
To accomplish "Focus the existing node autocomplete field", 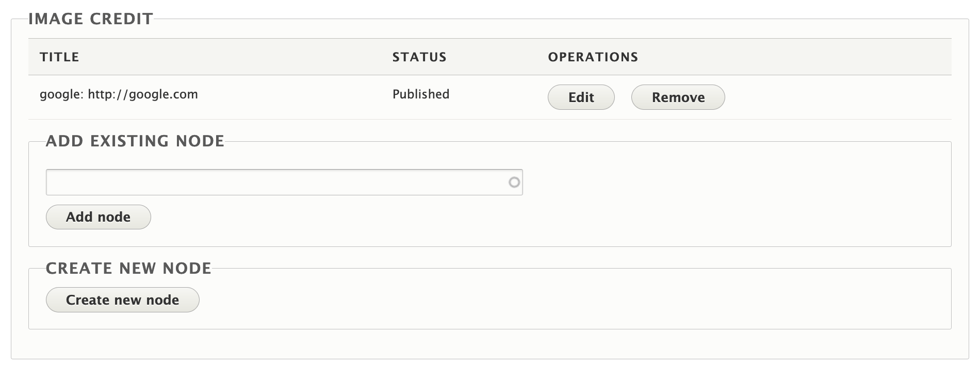I will pyautogui.click(x=276, y=182).
